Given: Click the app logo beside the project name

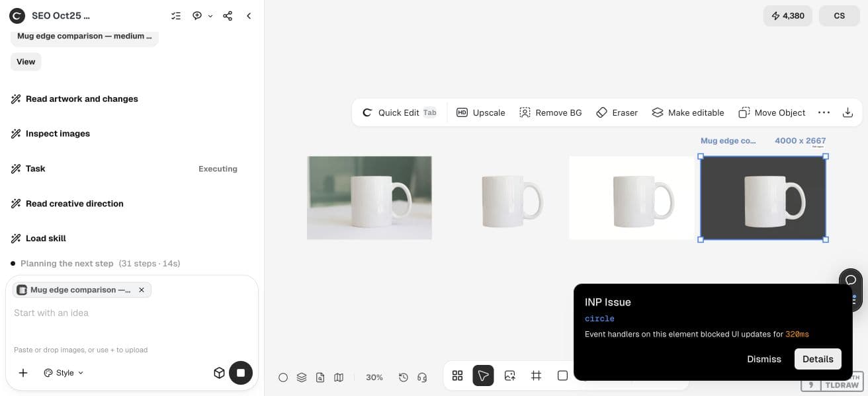Looking at the screenshot, I should pyautogui.click(x=17, y=16).
